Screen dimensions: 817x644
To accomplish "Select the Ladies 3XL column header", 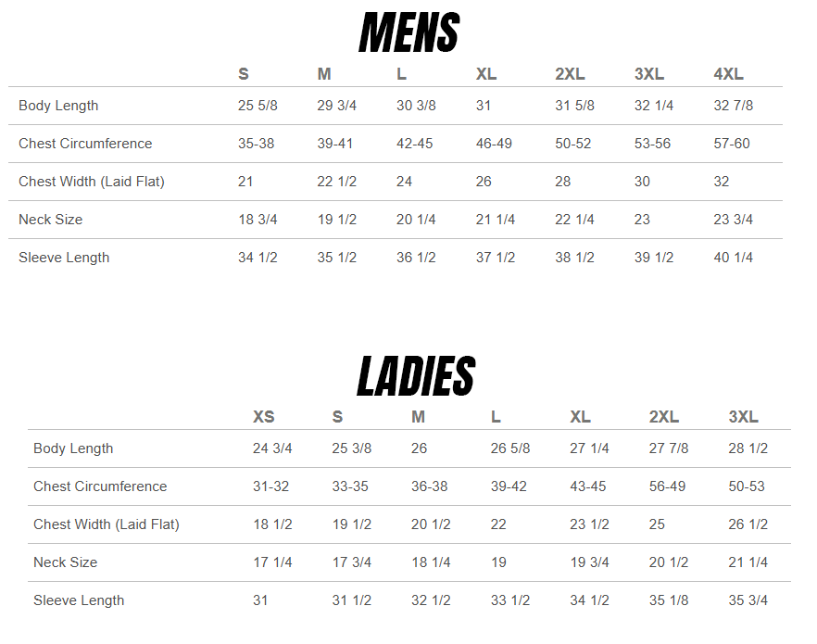I will [743, 417].
